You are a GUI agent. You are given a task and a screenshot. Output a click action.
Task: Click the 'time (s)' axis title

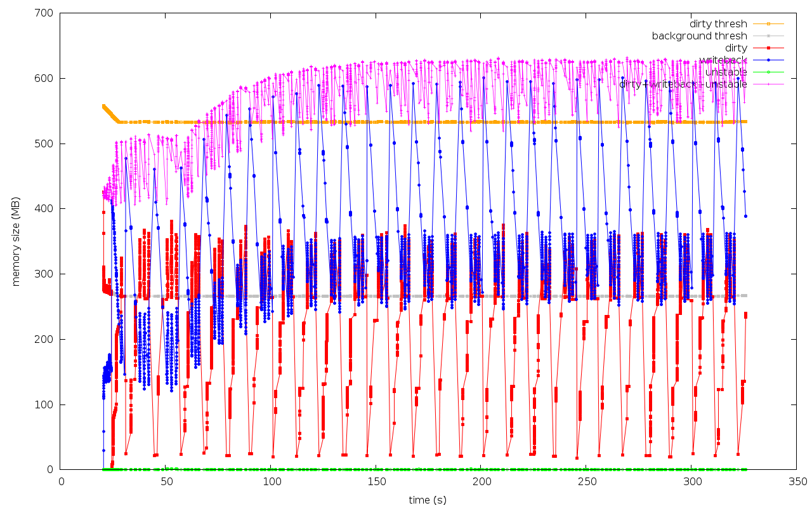point(428,500)
